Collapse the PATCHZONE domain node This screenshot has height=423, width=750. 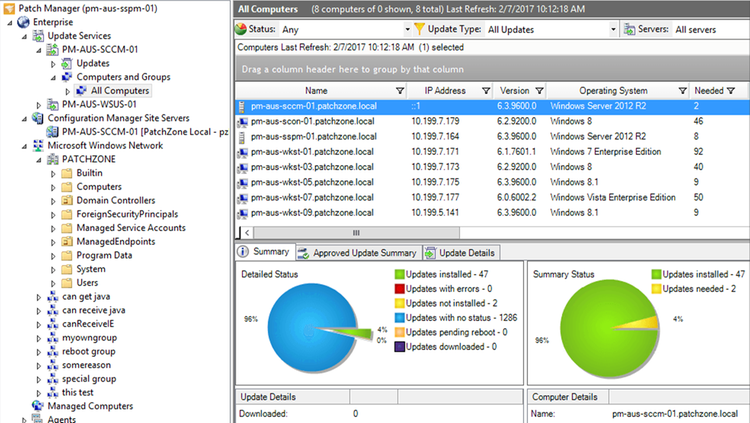click(39, 160)
